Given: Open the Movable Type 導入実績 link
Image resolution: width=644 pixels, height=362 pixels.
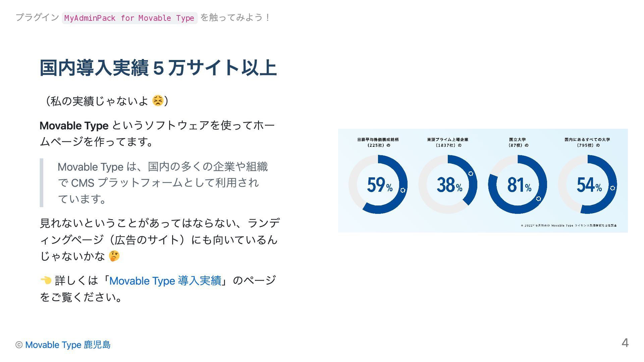Looking at the screenshot, I should 165,281.
